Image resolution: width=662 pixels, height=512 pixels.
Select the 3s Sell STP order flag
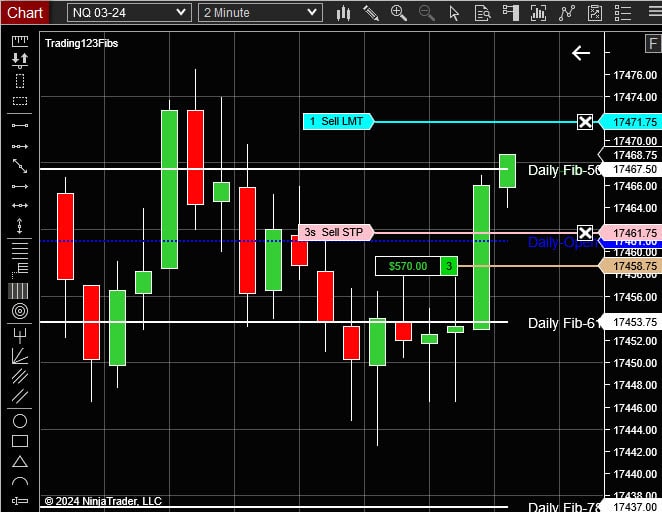336,232
